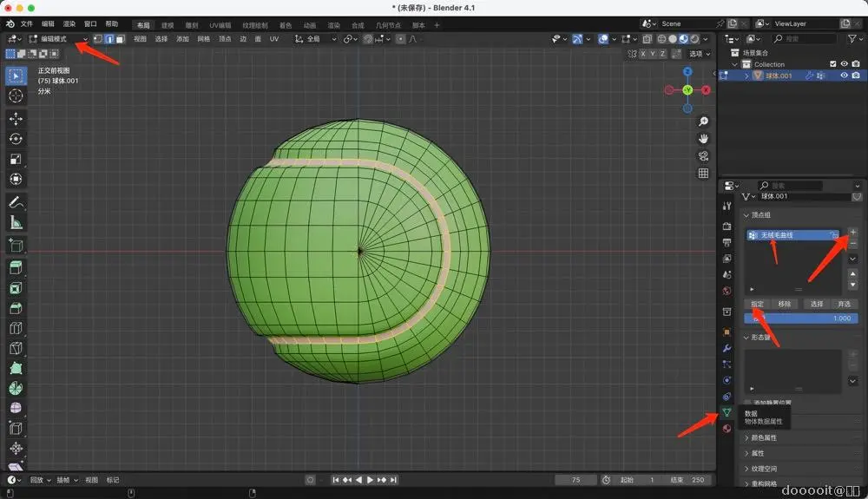868x499 pixels.
Task: Open the Modifiers wrench properties tab
Action: pyautogui.click(x=727, y=348)
